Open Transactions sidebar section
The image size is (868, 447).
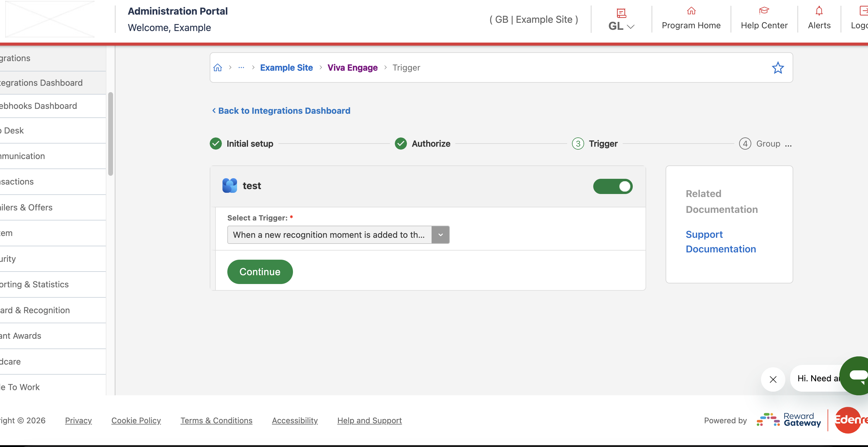pos(53,182)
